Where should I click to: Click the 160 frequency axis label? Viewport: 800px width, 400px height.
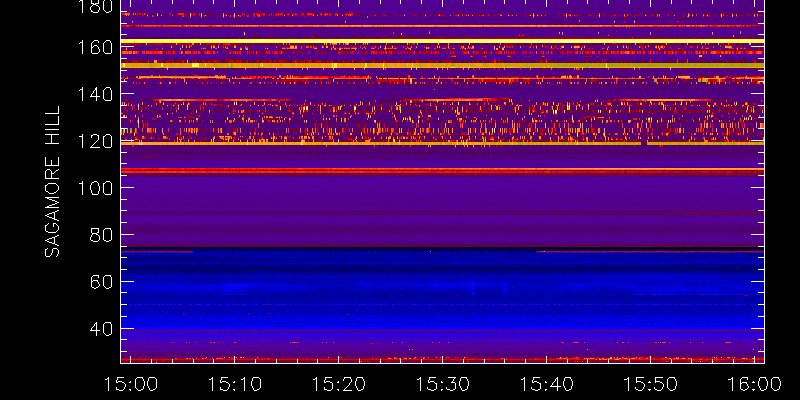pyautogui.click(x=95, y=47)
